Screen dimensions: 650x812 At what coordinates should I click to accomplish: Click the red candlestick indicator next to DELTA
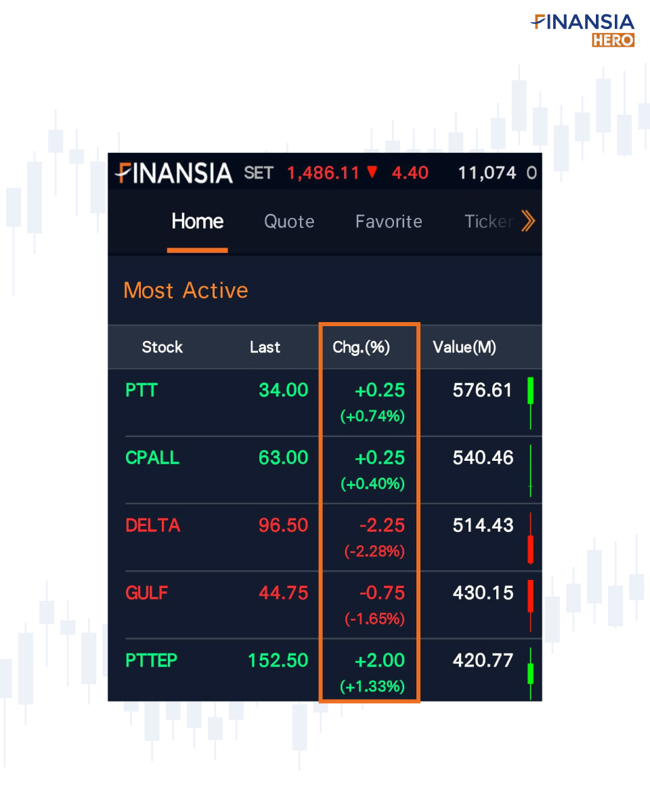(x=531, y=538)
